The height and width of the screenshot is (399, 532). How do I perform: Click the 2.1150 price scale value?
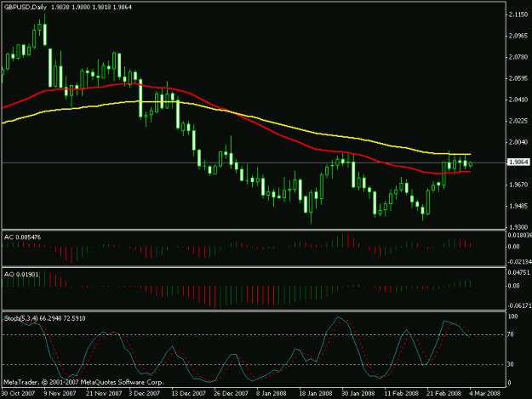(518, 14)
